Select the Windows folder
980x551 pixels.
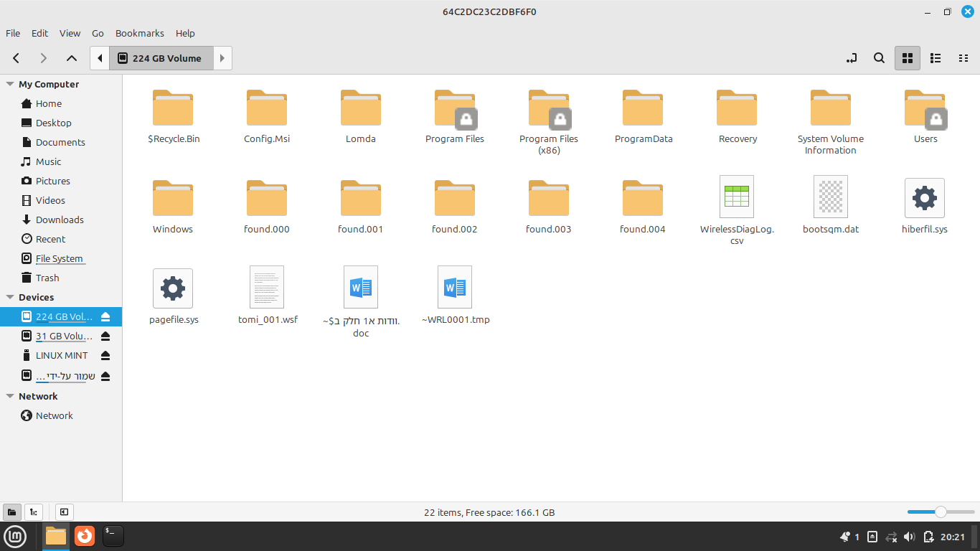click(x=173, y=207)
